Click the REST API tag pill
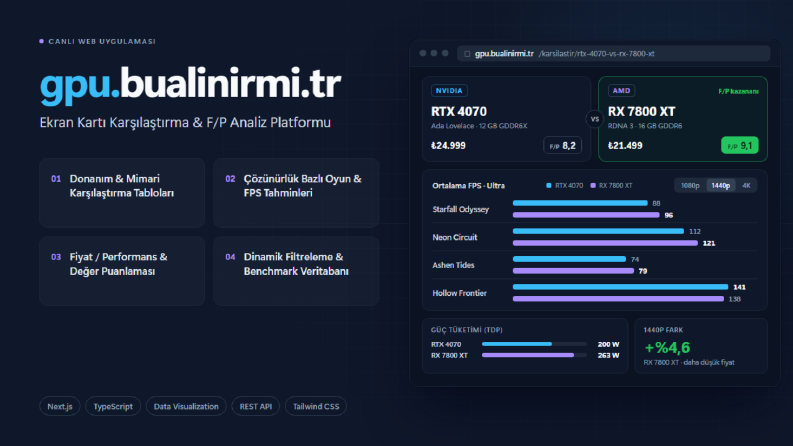 point(255,406)
